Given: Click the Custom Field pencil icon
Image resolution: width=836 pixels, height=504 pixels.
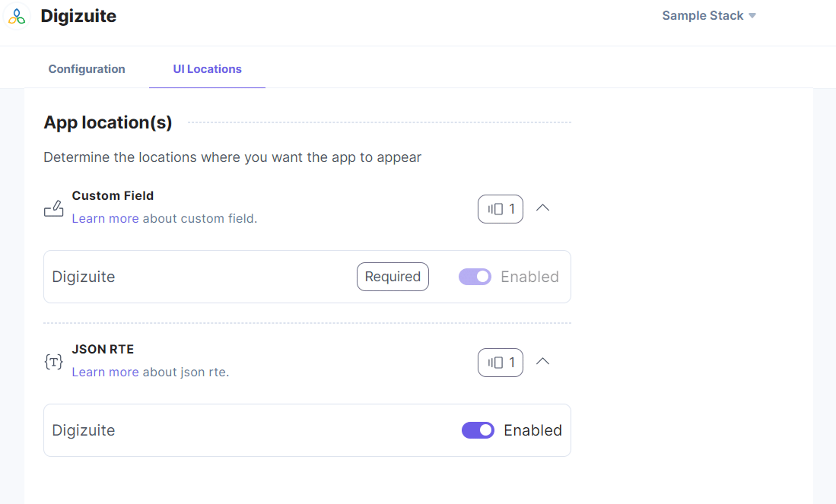Looking at the screenshot, I should click(54, 208).
